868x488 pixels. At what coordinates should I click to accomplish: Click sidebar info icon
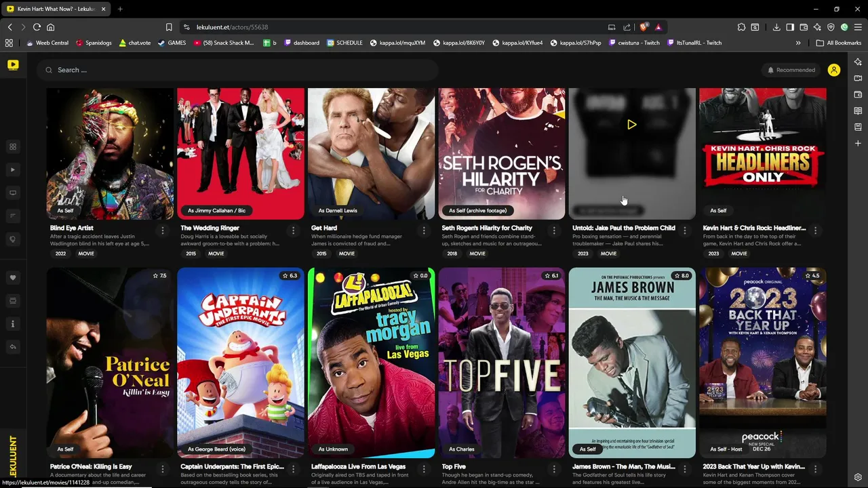click(12, 324)
